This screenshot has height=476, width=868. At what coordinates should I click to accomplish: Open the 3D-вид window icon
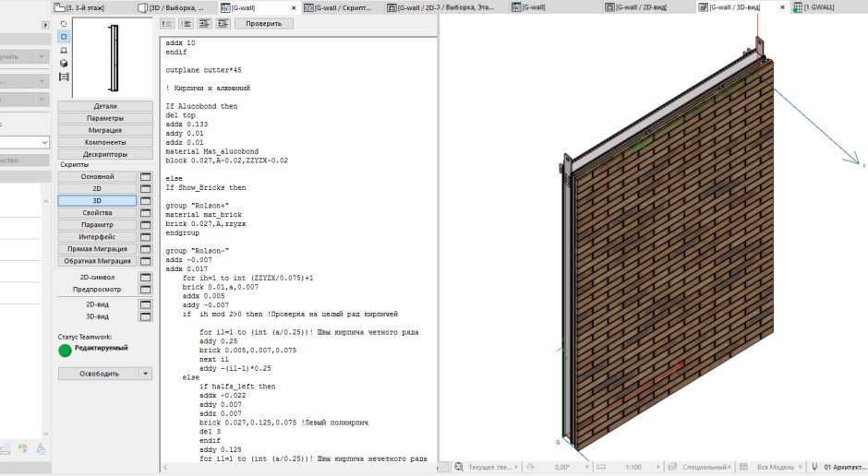[x=145, y=316]
